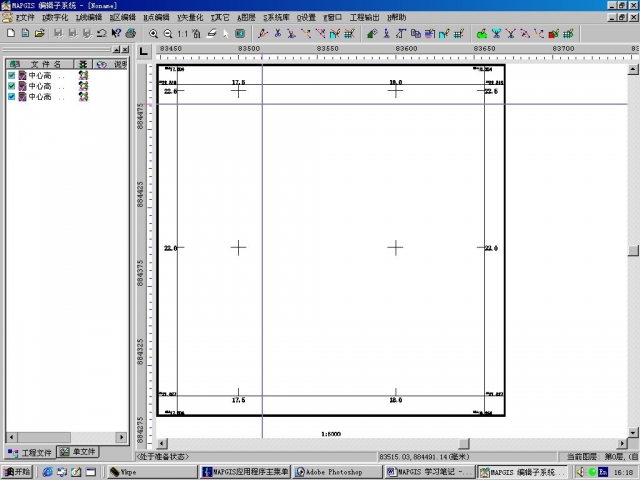
Task: Uncheck the first 中心高 file checkbox
Action: 11,75
